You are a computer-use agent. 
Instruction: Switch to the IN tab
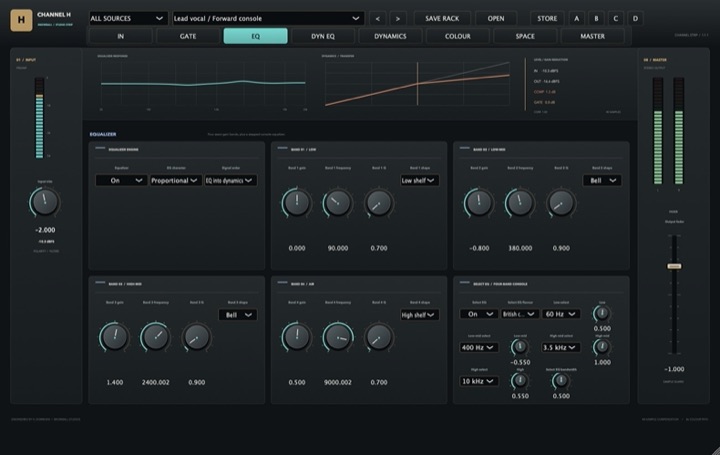[x=120, y=36]
